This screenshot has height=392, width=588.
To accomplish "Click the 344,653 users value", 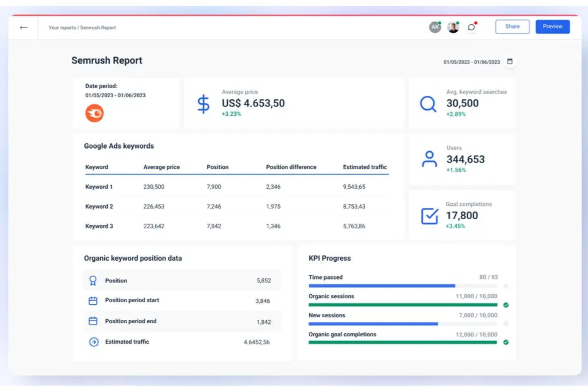I will (x=466, y=159).
